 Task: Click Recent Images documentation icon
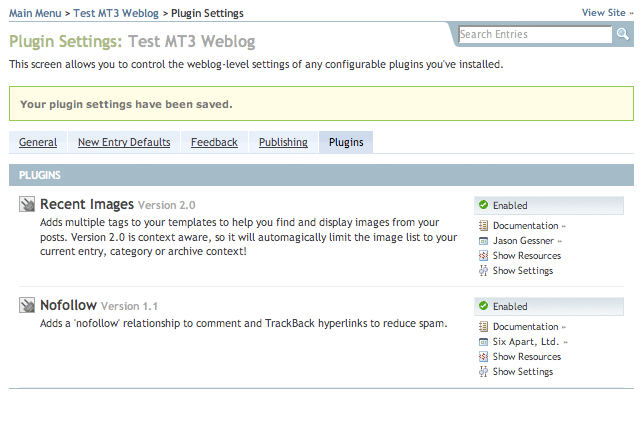click(x=484, y=226)
